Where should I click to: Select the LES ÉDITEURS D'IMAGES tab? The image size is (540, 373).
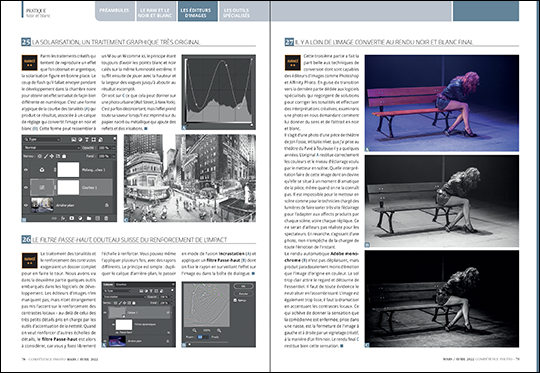(x=197, y=13)
